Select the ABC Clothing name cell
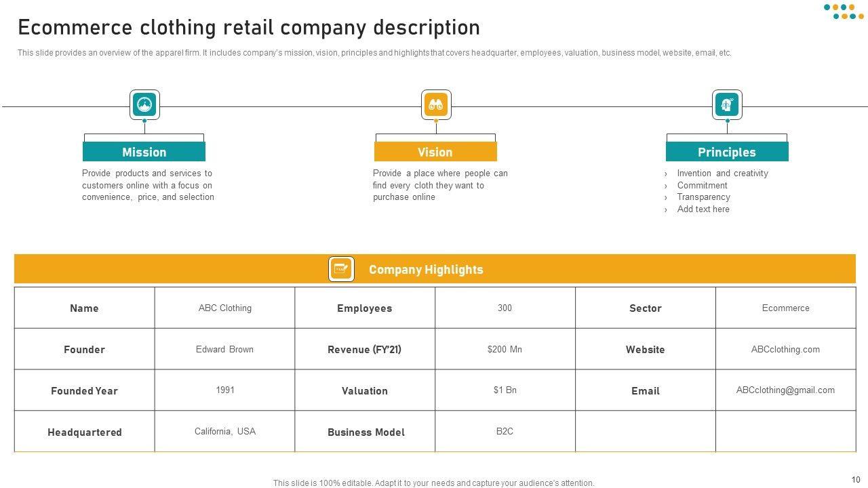This screenshot has width=868, height=488. [x=225, y=308]
